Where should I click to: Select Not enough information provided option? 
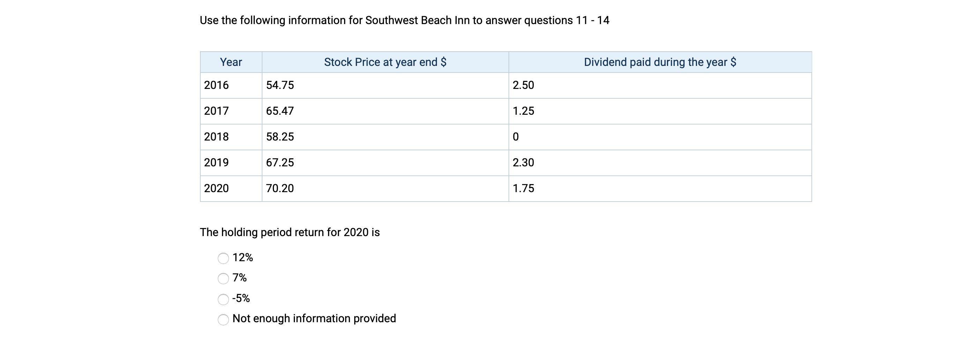coord(223,319)
